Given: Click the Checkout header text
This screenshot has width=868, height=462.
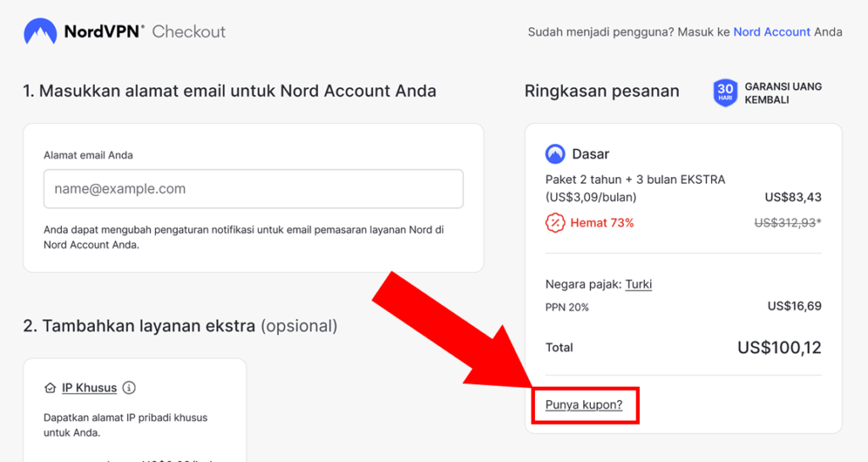Looking at the screenshot, I should pyautogui.click(x=189, y=32).
